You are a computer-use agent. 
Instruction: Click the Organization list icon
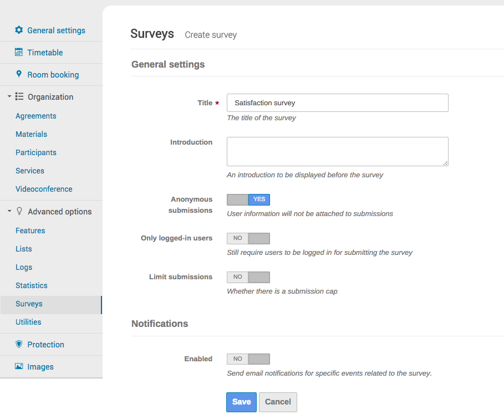point(19,96)
